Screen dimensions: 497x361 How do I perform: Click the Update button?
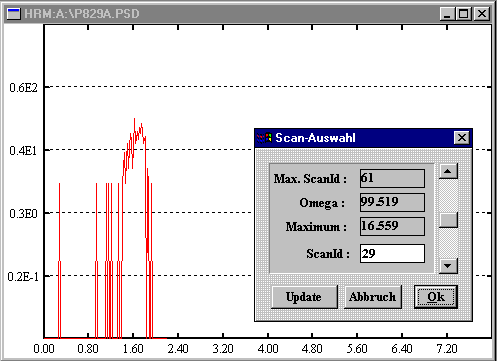point(304,297)
